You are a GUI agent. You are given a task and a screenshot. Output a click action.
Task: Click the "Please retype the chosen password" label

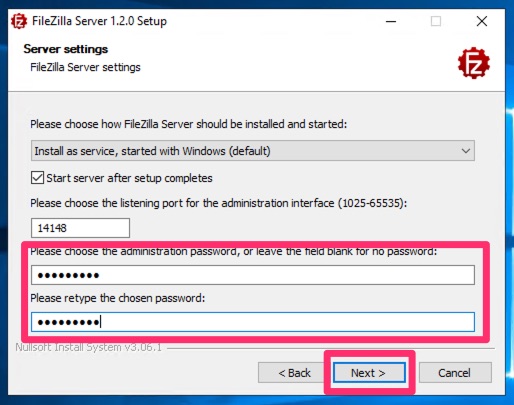tap(118, 298)
